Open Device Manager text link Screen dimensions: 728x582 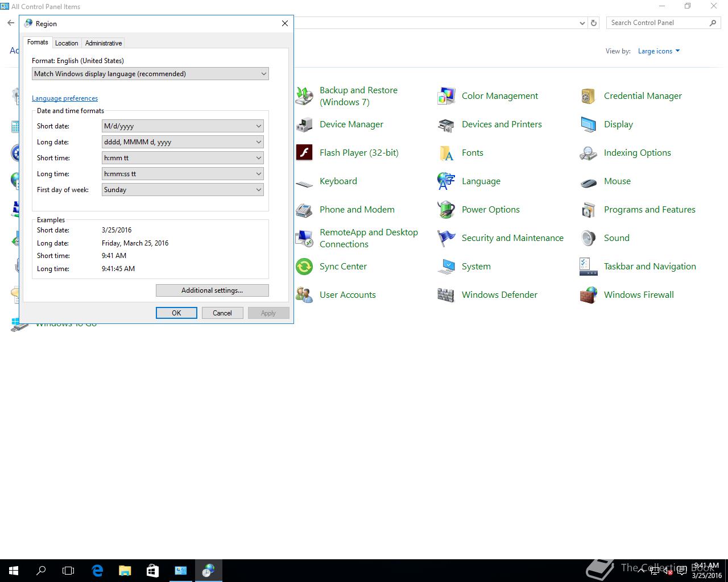tap(351, 124)
